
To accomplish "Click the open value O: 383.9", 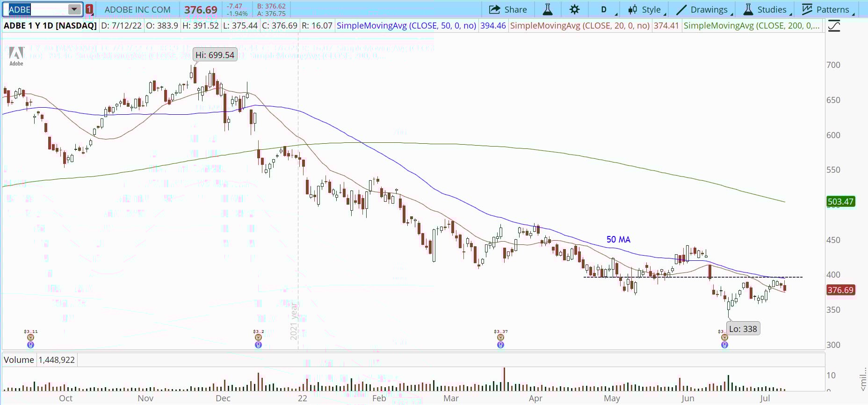I will pyautogui.click(x=162, y=26).
